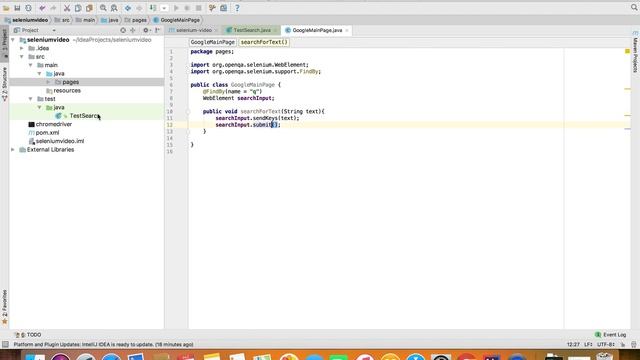Viewport: 640px width, 360px height.
Task: Collapse the src folder
Action: point(22,57)
